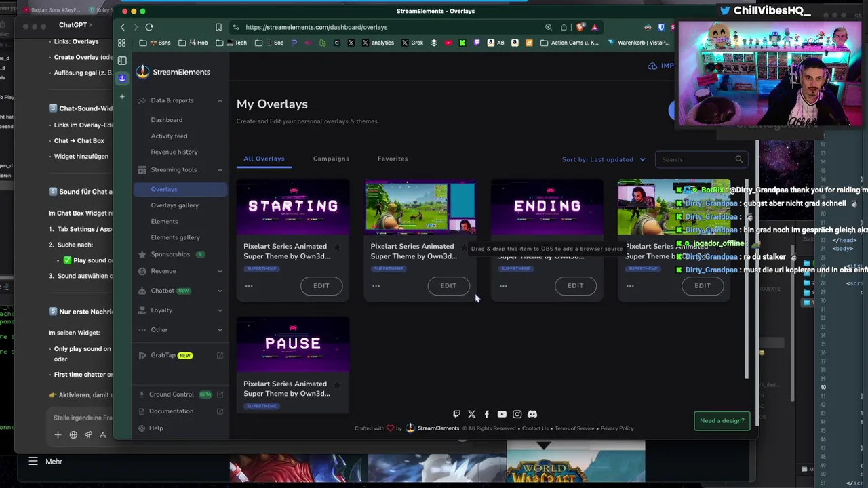Open the Terms of Service footer link
Image resolution: width=868 pixels, height=488 pixels.
coord(574,428)
